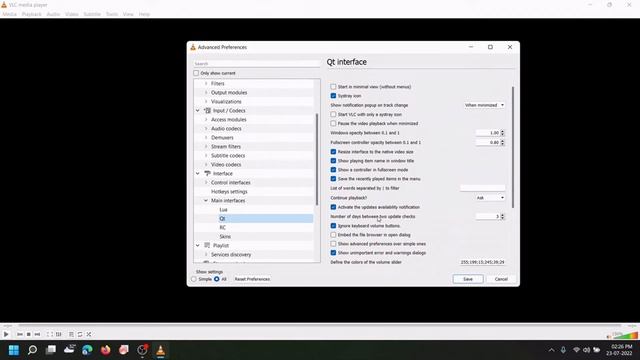The image size is (640, 360).
Task: Toggle Activate the updates availability notification
Action: (x=333, y=207)
